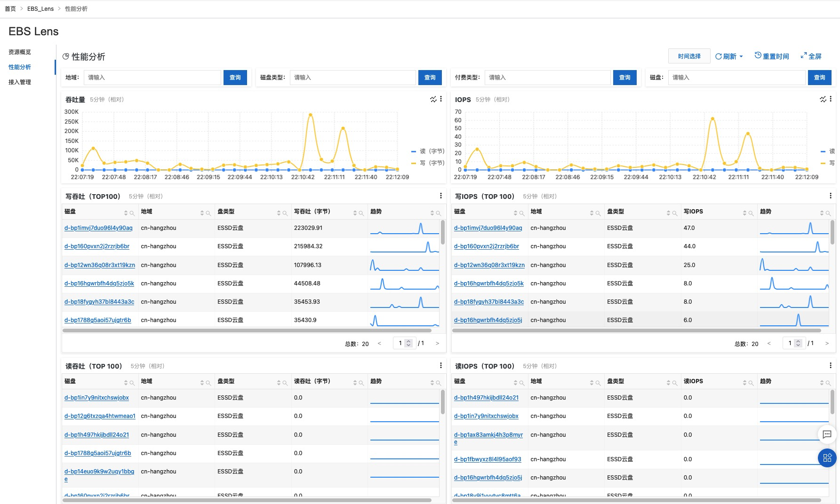Search the 写吞吐(字节) column

pos(361,213)
